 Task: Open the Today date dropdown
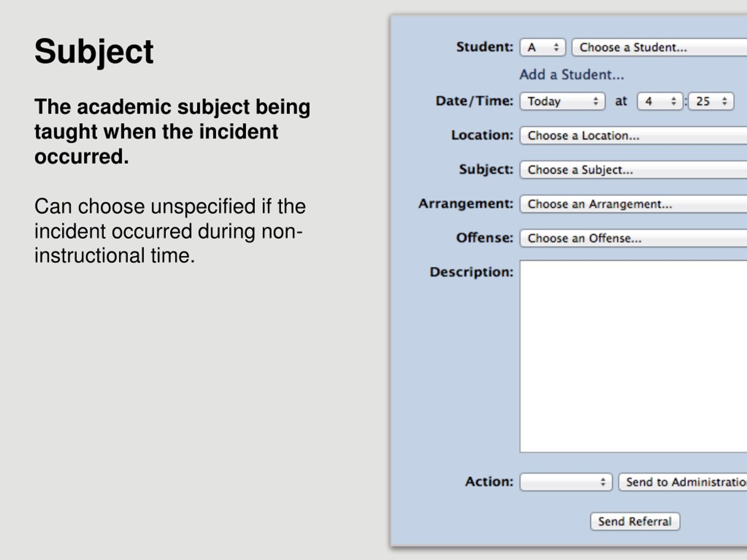(562, 101)
